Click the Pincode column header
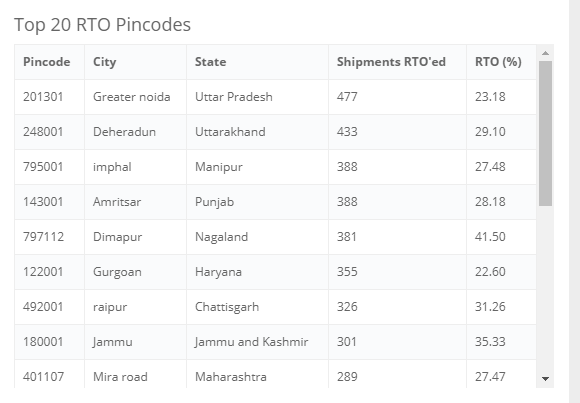580x403 pixels. 49,62
